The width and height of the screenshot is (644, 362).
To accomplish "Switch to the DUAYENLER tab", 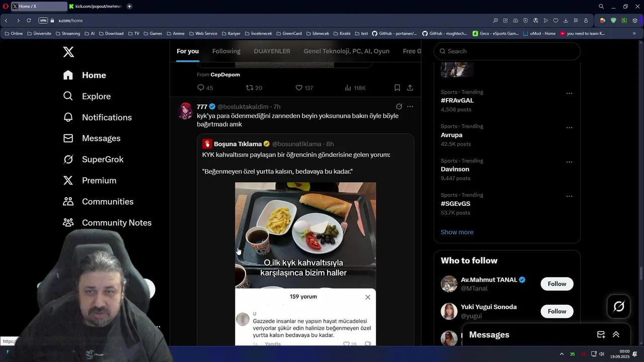I will (x=272, y=51).
